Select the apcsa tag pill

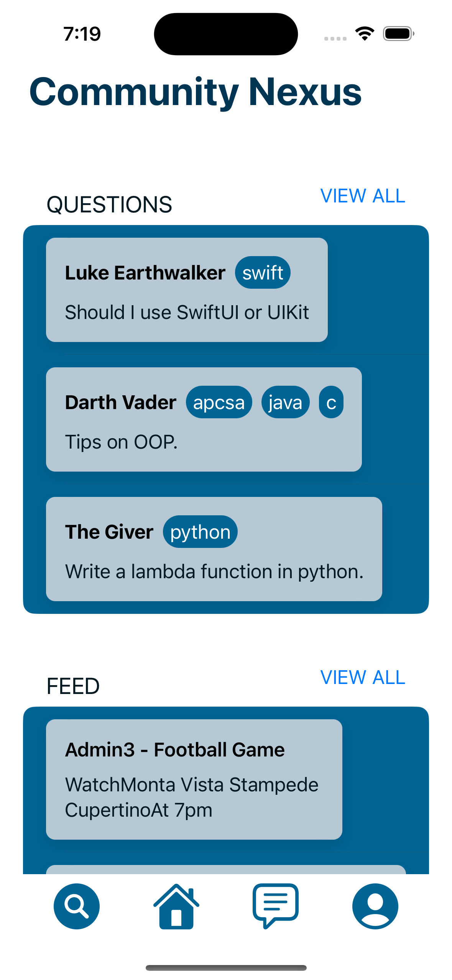219,402
